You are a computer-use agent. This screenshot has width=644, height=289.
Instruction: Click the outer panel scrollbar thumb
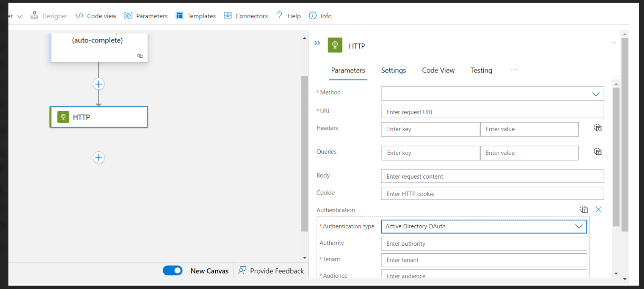(625, 134)
